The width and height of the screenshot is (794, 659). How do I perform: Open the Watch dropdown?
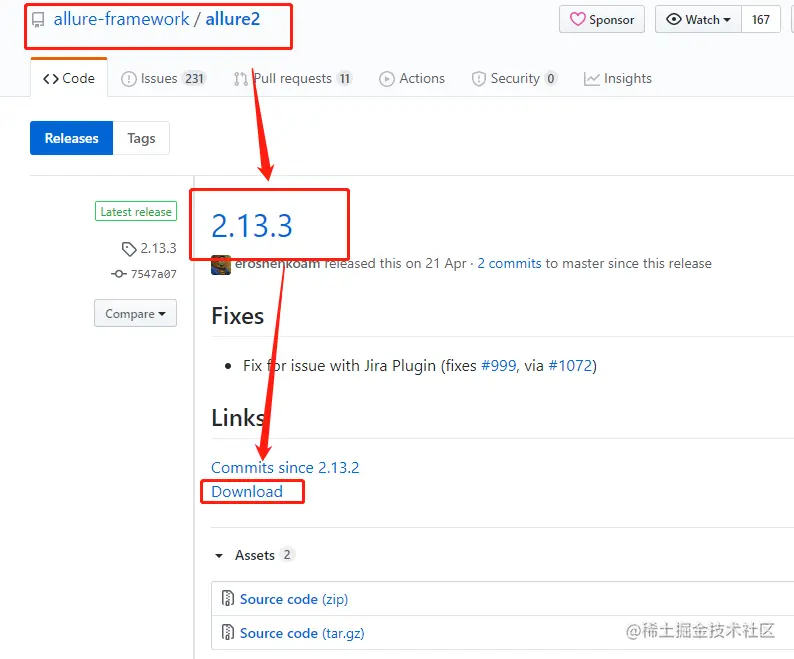pos(698,19)
